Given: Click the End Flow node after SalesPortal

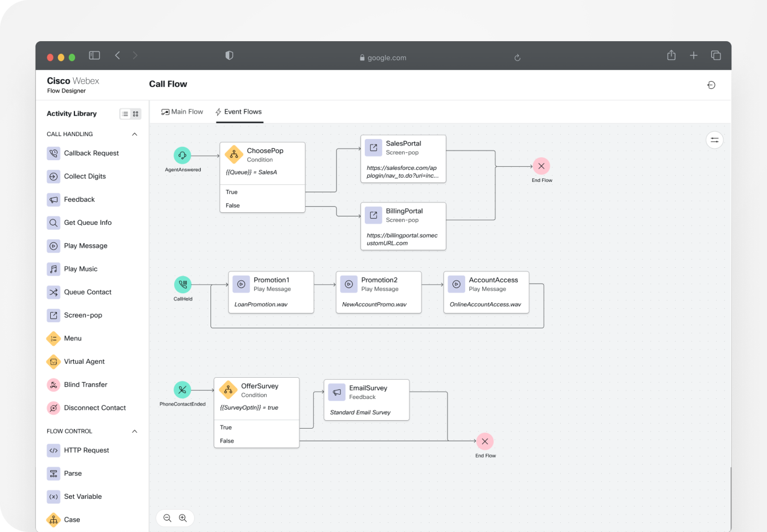Looking at the screenshot, I should 541,166.
